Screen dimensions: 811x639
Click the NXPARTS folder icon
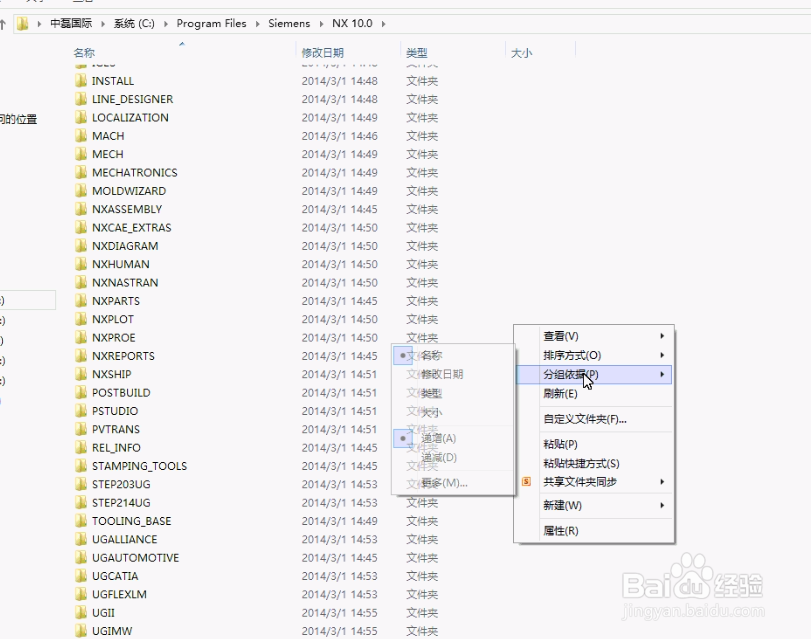[81, 301]
